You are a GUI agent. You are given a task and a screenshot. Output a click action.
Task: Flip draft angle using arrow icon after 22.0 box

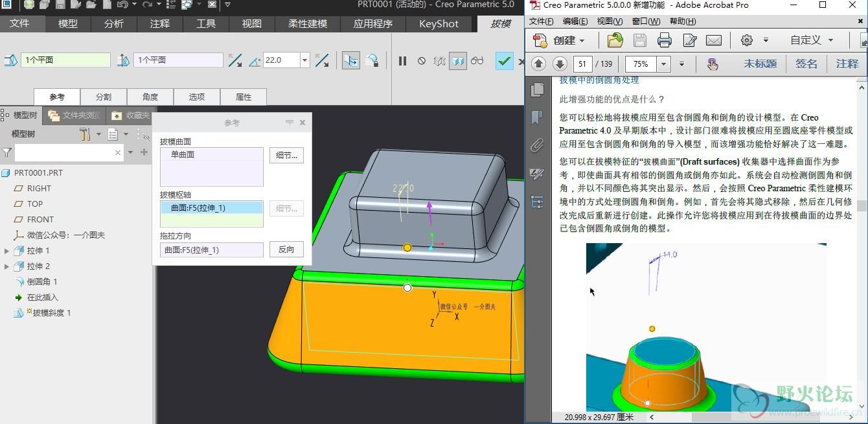click(x=322, y=60)
